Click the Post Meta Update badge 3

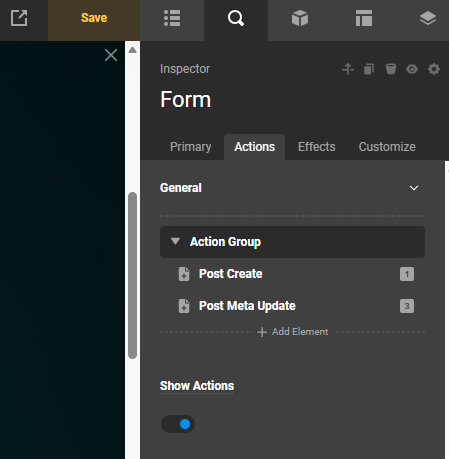407,306
